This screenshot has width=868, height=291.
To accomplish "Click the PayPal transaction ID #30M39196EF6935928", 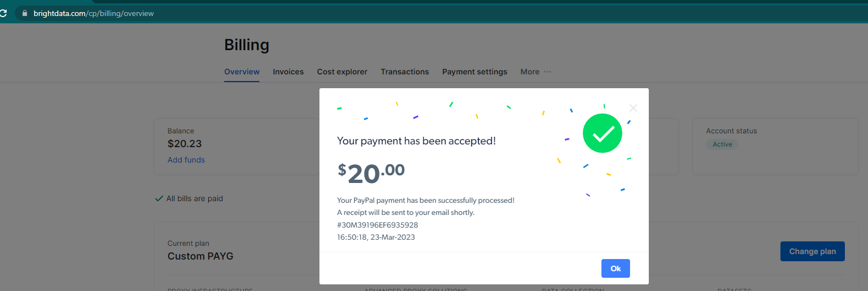I will [377, 225].
